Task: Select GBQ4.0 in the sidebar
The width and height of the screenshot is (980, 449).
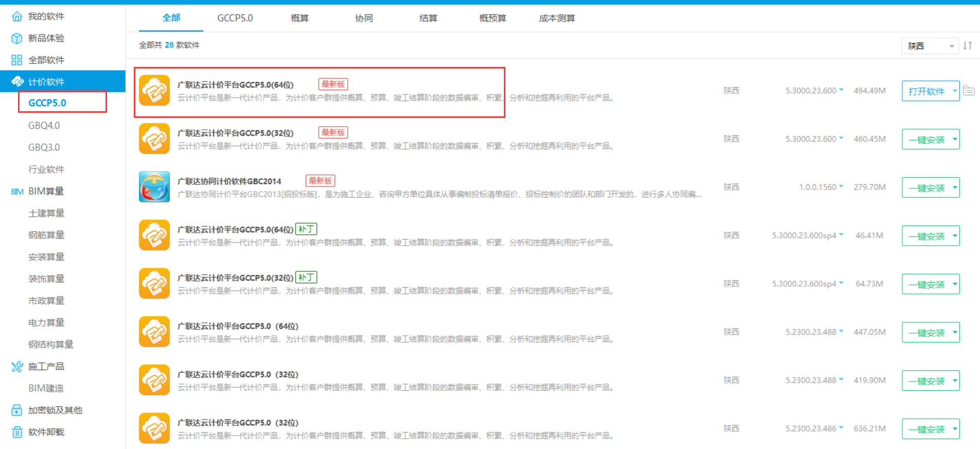Action: tap(44, 126)
